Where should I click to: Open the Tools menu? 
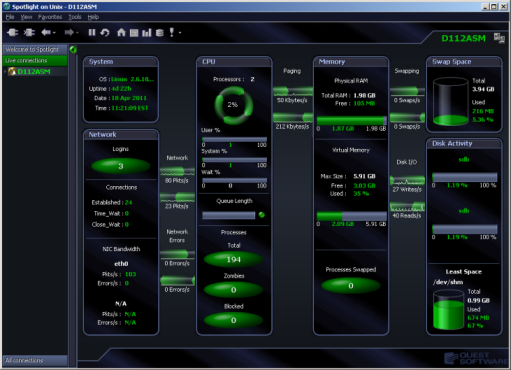[x=75, y=17]
